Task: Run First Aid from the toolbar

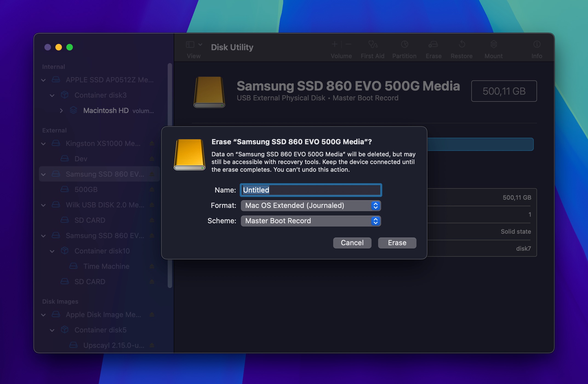Action: tap(372, 48)
